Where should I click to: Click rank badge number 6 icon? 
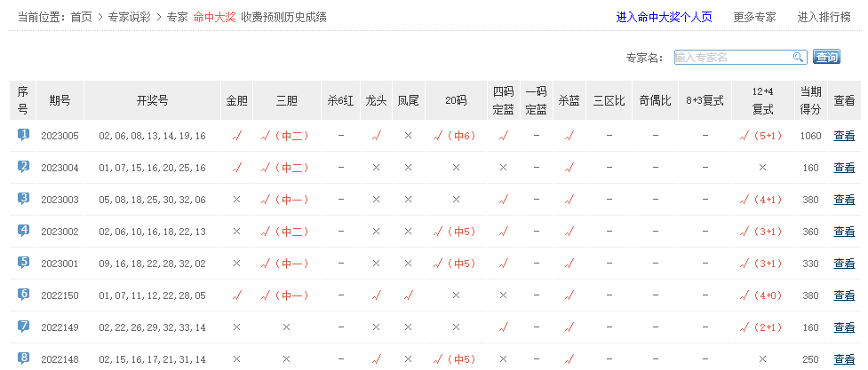click(x=24, y=295)
